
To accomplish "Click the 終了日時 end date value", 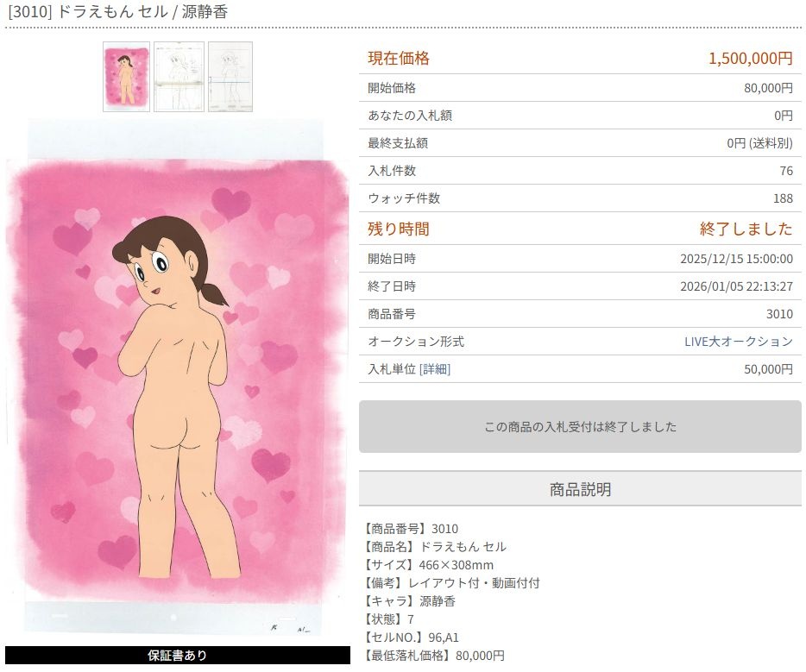I will (737, 286).
